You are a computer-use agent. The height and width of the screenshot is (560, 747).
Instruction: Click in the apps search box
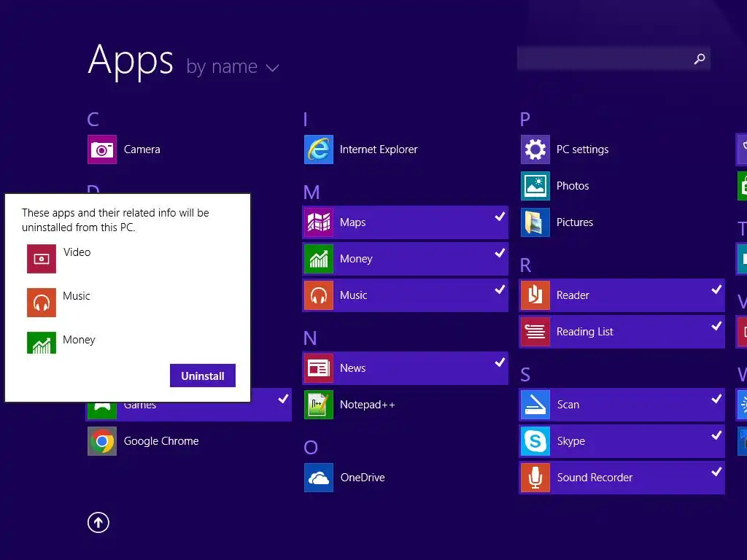click(614, 59)
